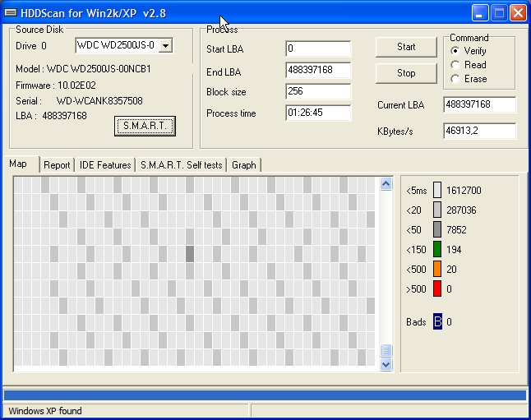Click the 194 count for <150
The height and width of the screenshot is (420, 531).
click(x=454, y=250)
